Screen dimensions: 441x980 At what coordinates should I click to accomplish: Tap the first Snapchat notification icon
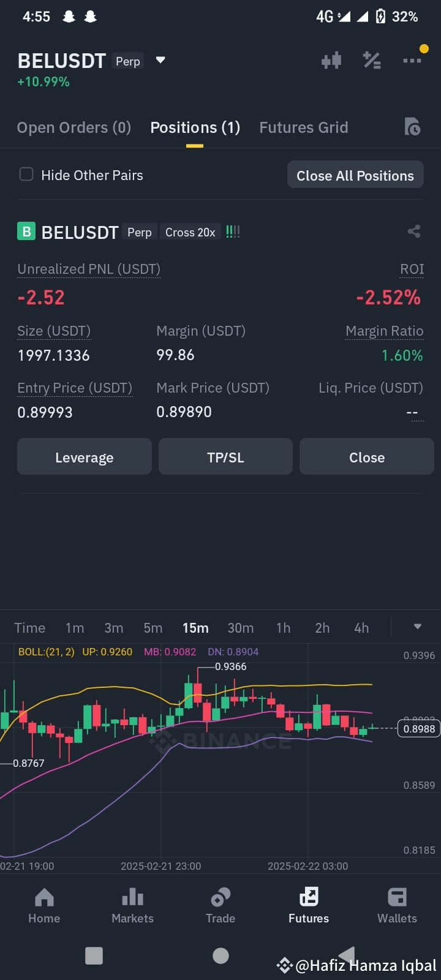point(69,17)
